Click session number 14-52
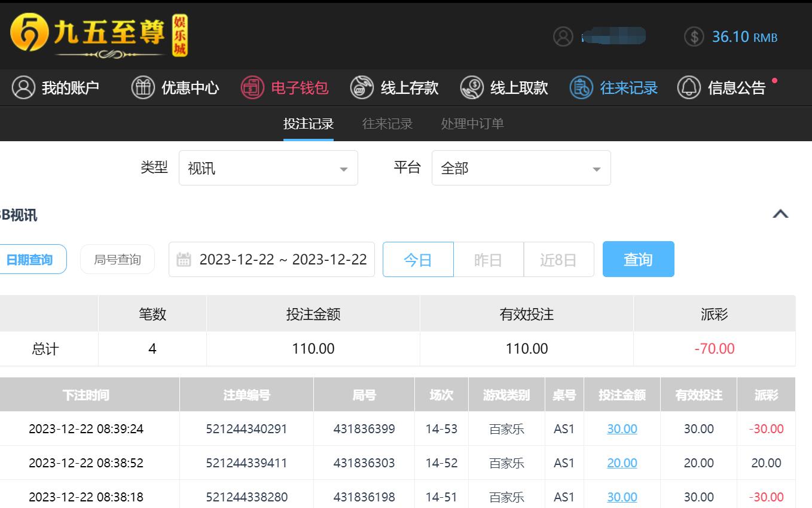The width and height of the screenshot is (812, 508). pyautogui.click(x=441, y=463)
